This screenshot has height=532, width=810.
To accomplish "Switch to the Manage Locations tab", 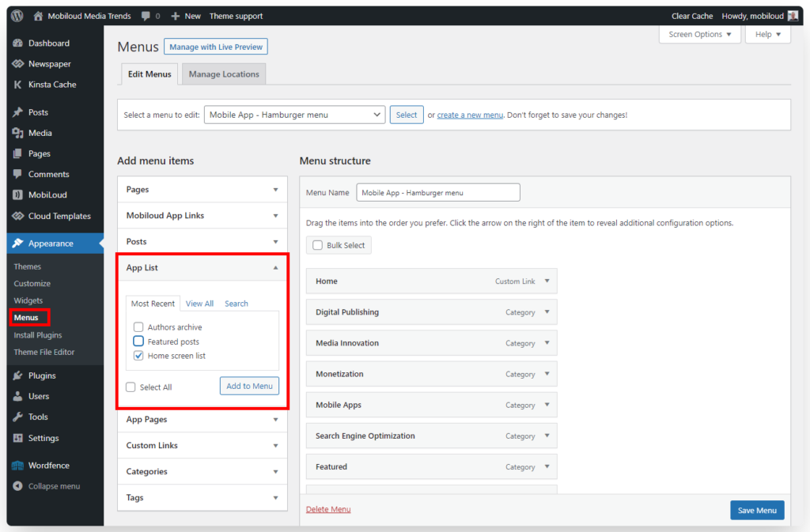I will point(224,74).
